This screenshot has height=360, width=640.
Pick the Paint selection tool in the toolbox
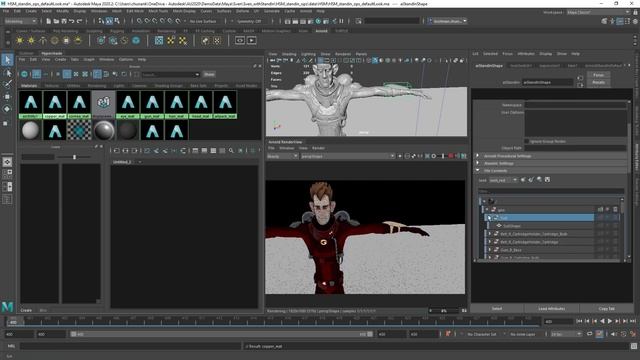click(7, 84)
